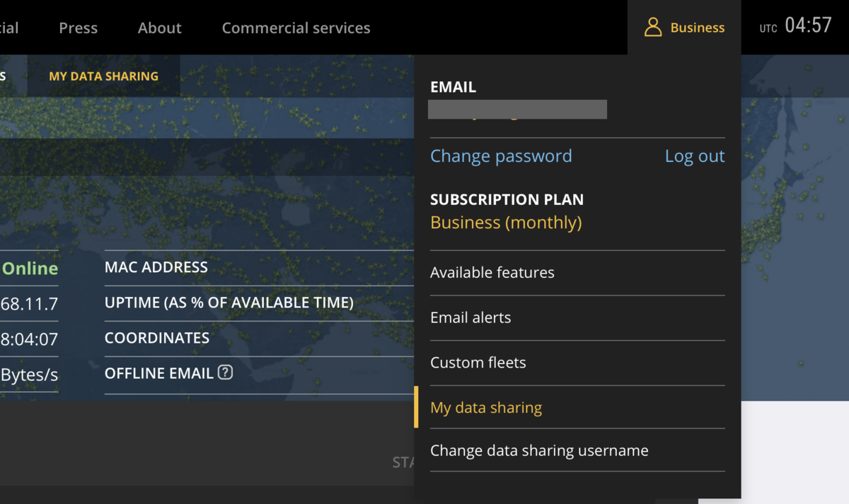Open Custom fleets in account menu
This screenshot has height=504, width=849.
(x=577, y=363)
